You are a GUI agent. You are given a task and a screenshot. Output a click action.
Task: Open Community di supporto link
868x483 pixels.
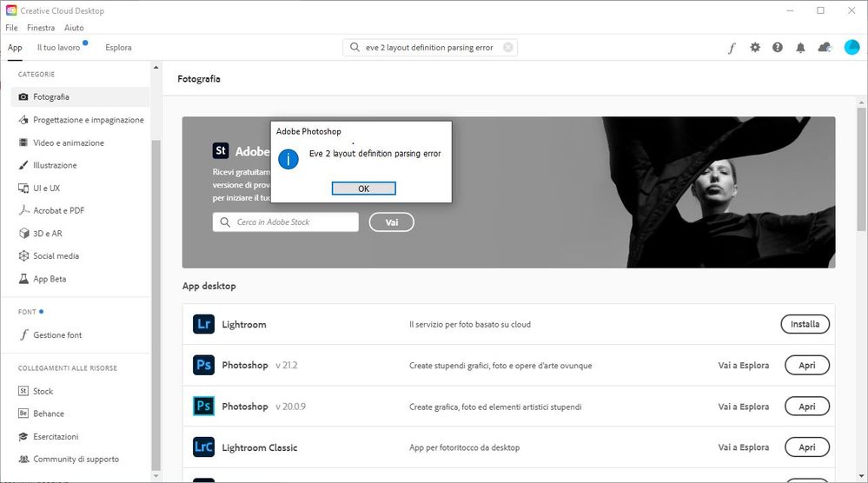80,459
